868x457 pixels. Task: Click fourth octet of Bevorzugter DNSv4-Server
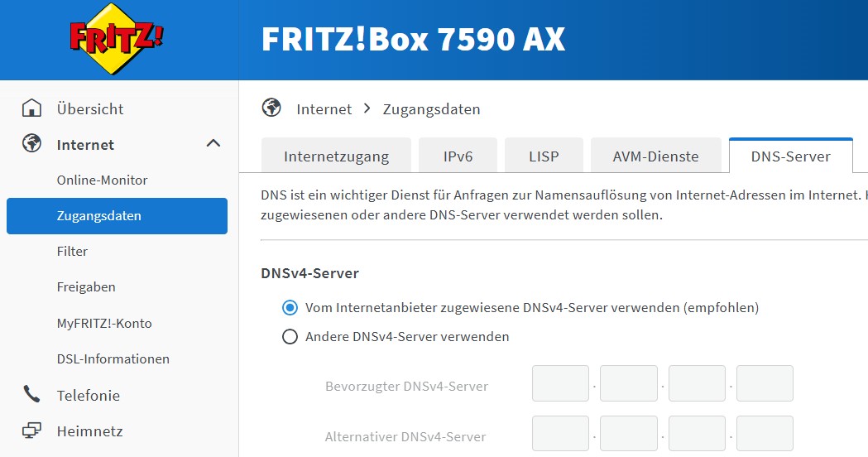[765, 383]
